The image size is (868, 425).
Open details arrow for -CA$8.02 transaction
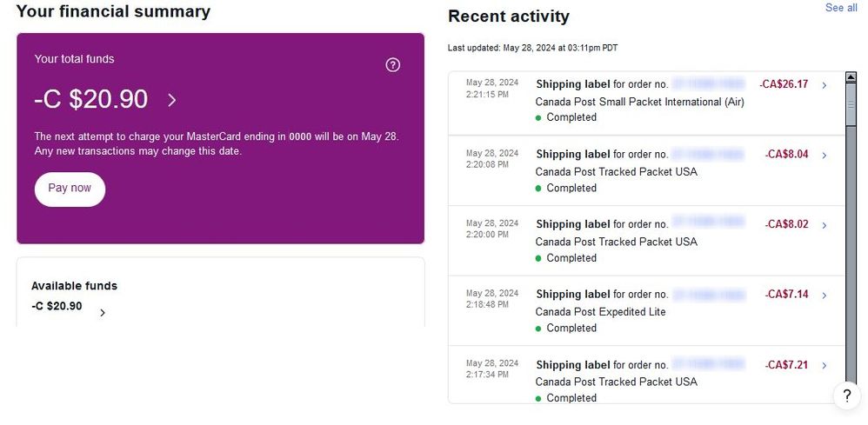[825, 225]
